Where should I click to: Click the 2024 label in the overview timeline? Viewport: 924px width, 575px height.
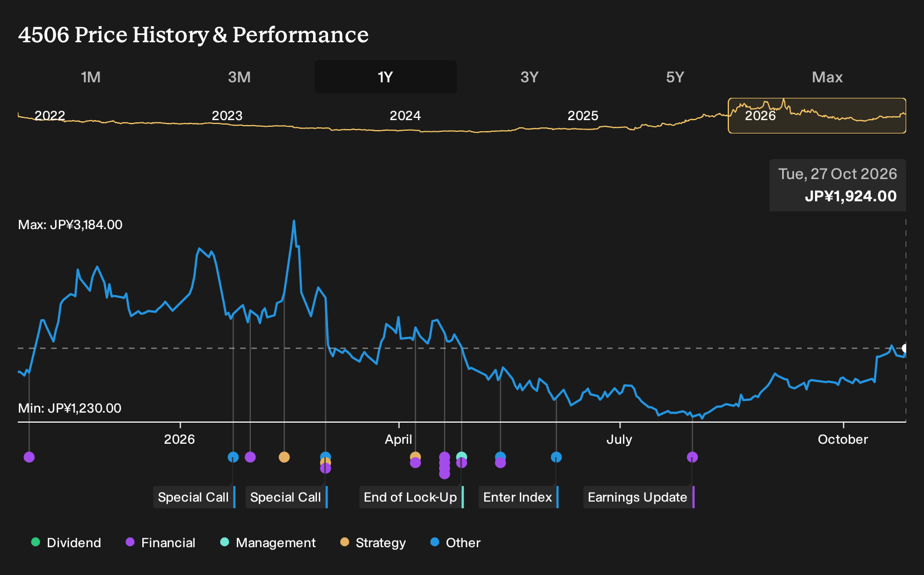pos(405,116)
